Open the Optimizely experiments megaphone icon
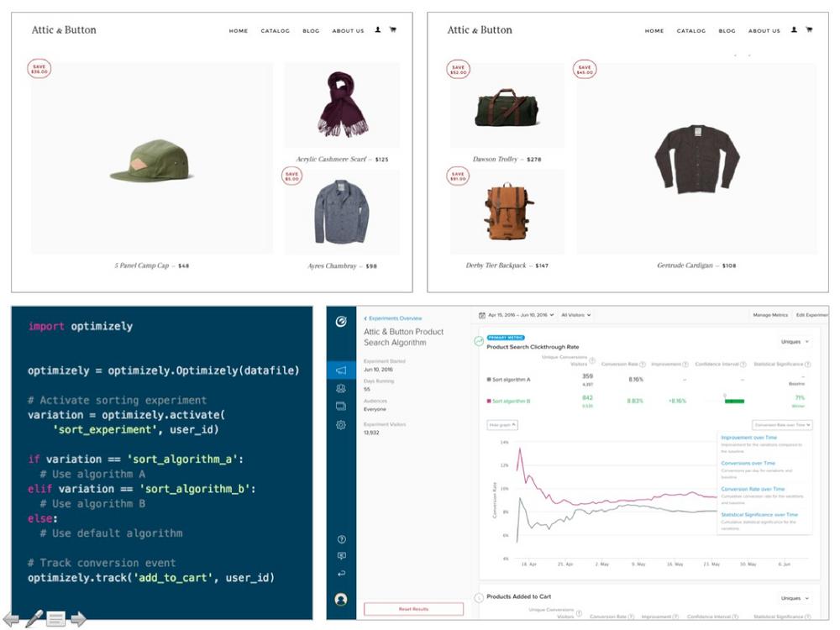The height and width of the screenshot is (630, 840). click(x=341, y=370)
